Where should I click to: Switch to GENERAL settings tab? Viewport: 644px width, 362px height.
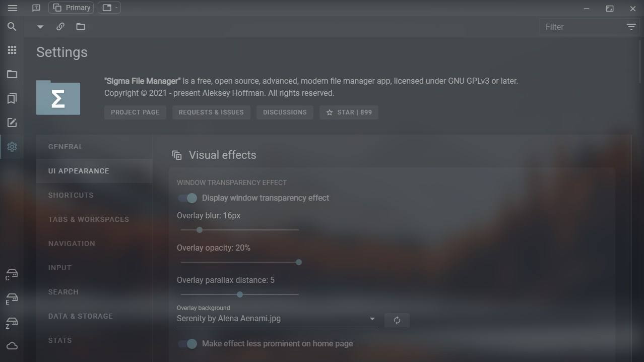(94, 147)
